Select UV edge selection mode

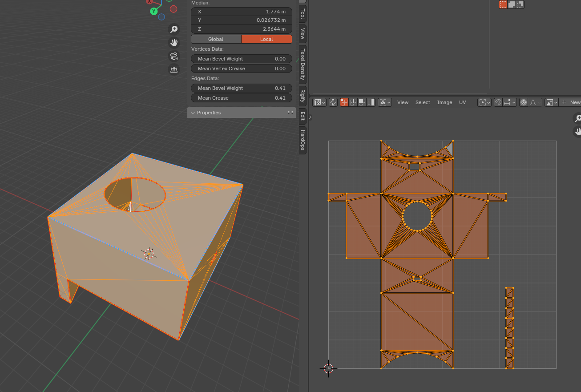point(353,102)
